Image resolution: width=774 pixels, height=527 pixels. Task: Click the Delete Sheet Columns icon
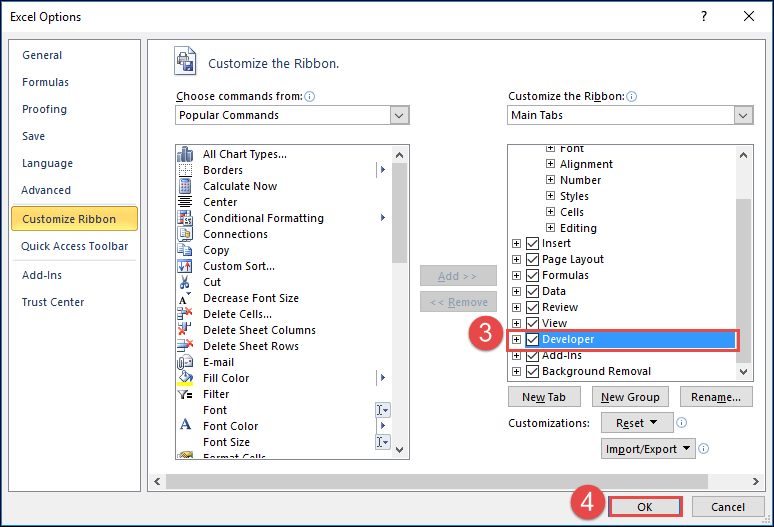point(185,330)
